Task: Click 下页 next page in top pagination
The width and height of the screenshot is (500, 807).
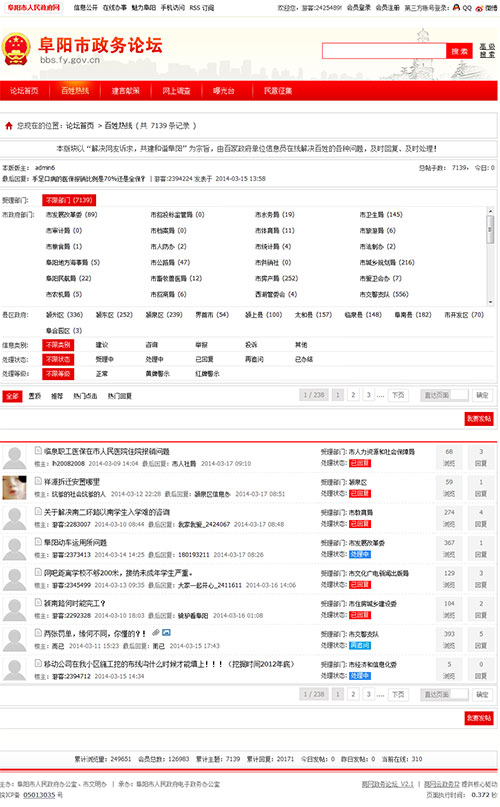Action: (398, 395)
